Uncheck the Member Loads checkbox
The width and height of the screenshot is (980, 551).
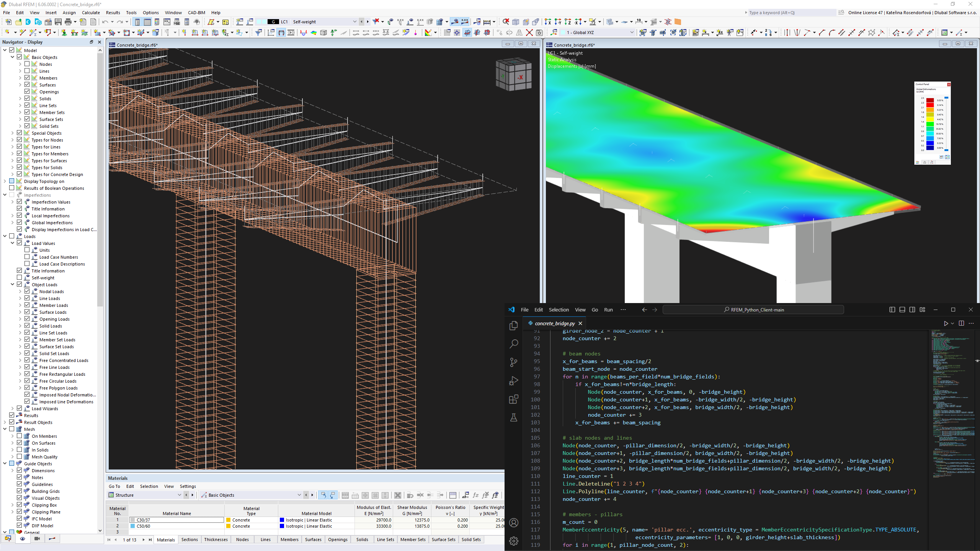(27, 305)
